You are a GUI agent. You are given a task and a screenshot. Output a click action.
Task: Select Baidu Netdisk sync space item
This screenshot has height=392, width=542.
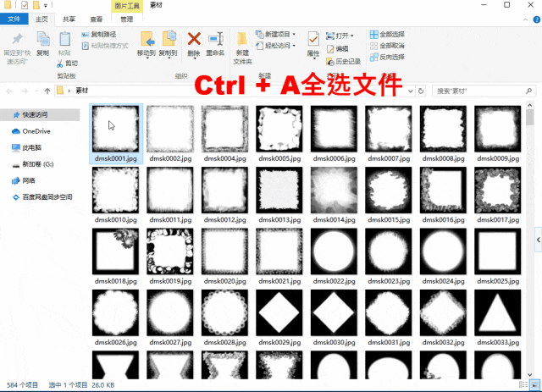tap(40, 197)
